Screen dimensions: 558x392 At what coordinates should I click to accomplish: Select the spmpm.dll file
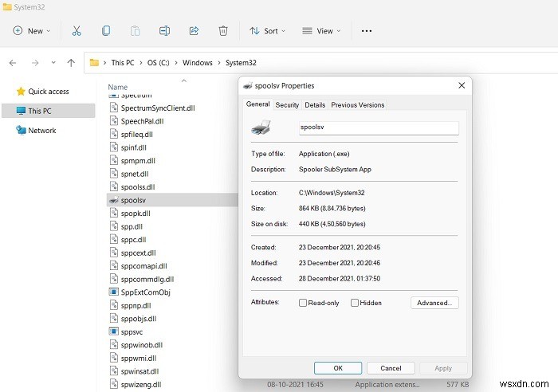[x=138, y=161]
